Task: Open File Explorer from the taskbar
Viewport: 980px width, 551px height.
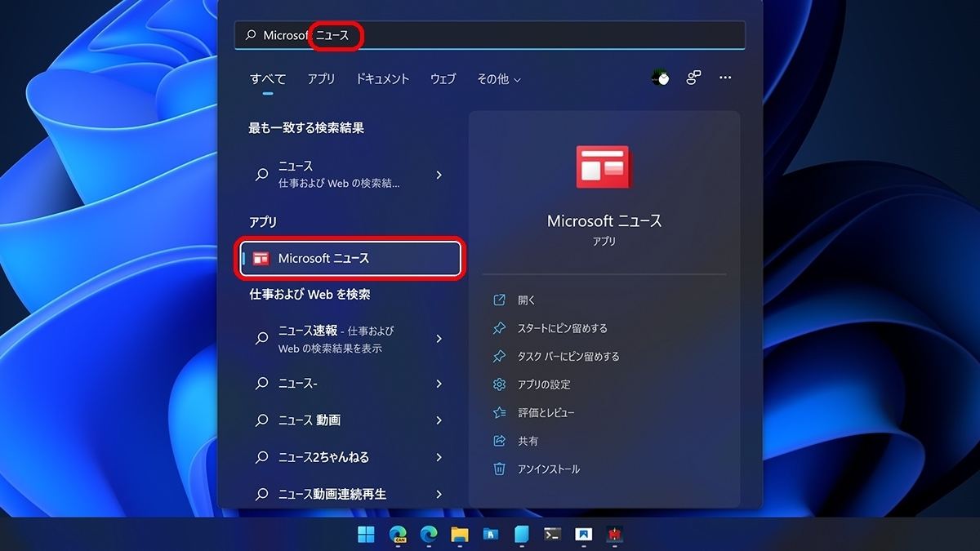Action: pyautogui.click(x=460, y=535)
